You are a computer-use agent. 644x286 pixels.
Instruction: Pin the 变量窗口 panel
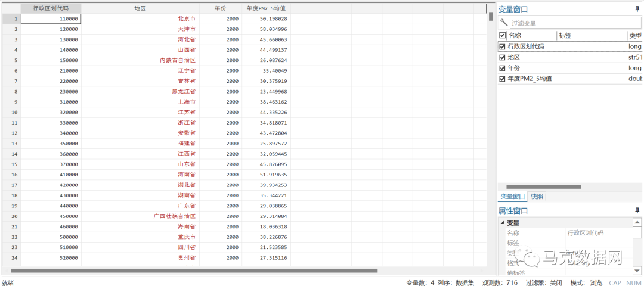click(637, 9)
